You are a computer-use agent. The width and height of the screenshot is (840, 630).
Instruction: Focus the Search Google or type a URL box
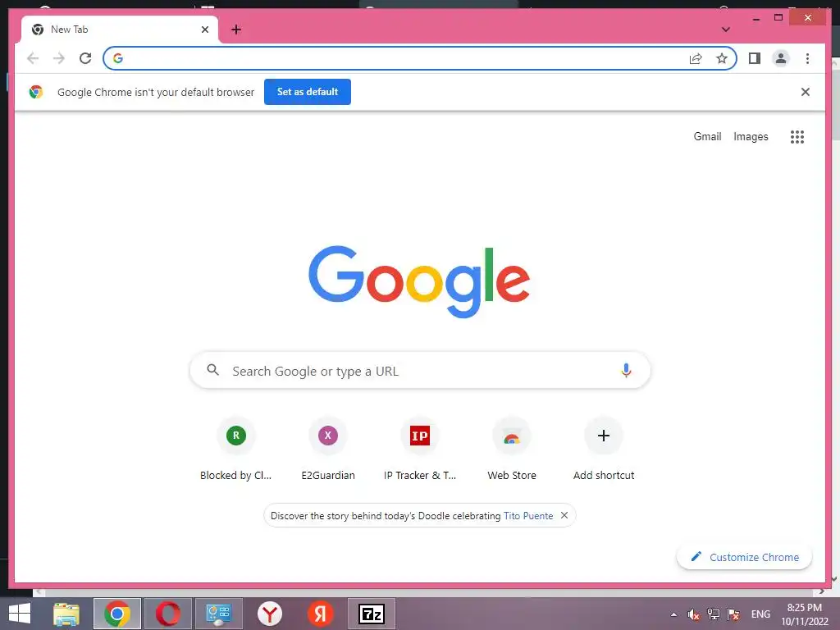click(420, 370)
